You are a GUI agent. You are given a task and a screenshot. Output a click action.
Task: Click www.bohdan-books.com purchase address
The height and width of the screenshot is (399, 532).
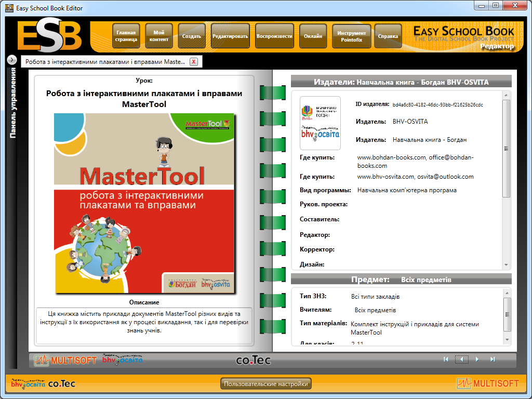(415, 162)
